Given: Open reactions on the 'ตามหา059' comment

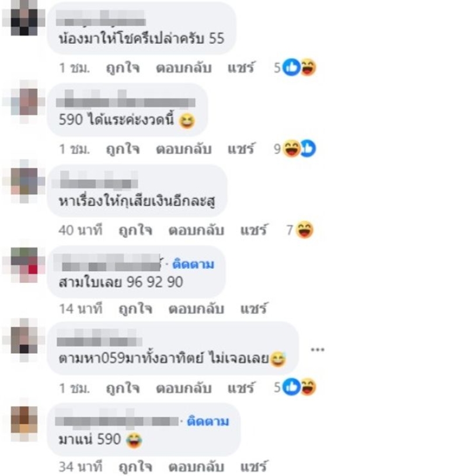Looking at the screenshot, I should pos(295,387).
